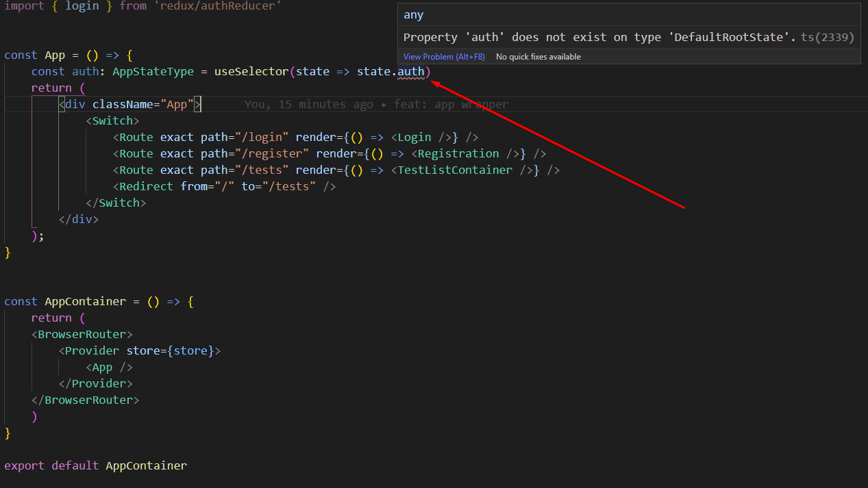Click the git blame 'You, 15 minutes ago' annotation

click(309, 105)
